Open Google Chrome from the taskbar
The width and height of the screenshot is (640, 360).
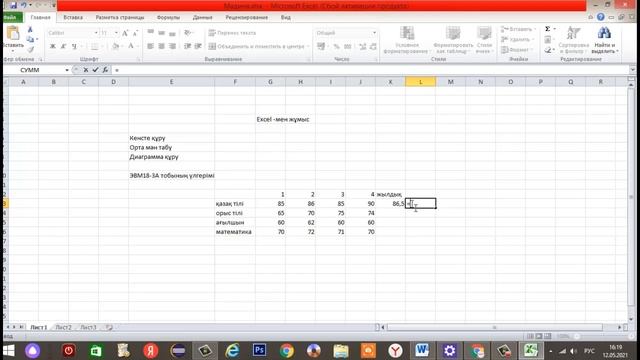[287, 350]
